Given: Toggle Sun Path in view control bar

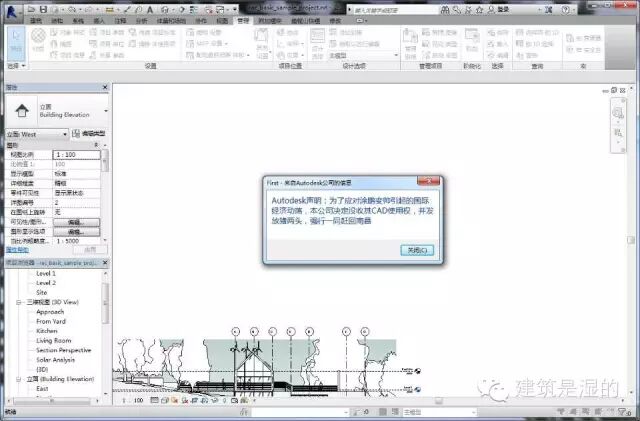Looking at the screenshot, I should [174, 401].
